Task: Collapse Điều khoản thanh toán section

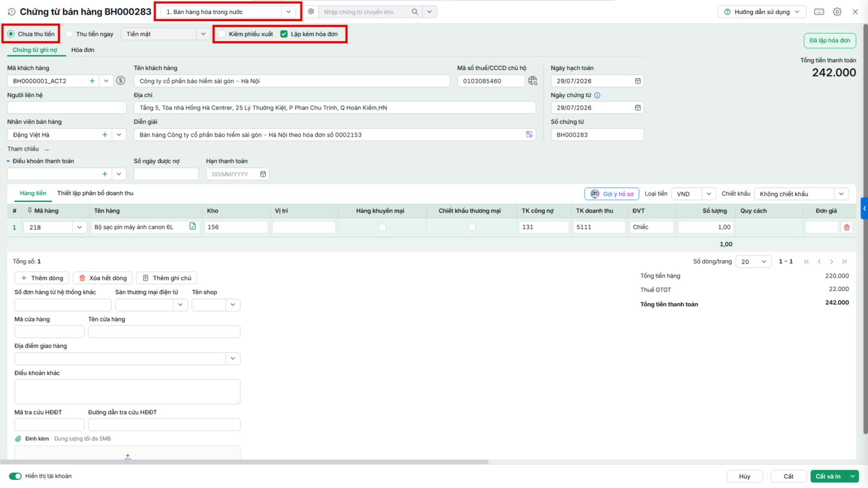Action: tap(8, 161)
